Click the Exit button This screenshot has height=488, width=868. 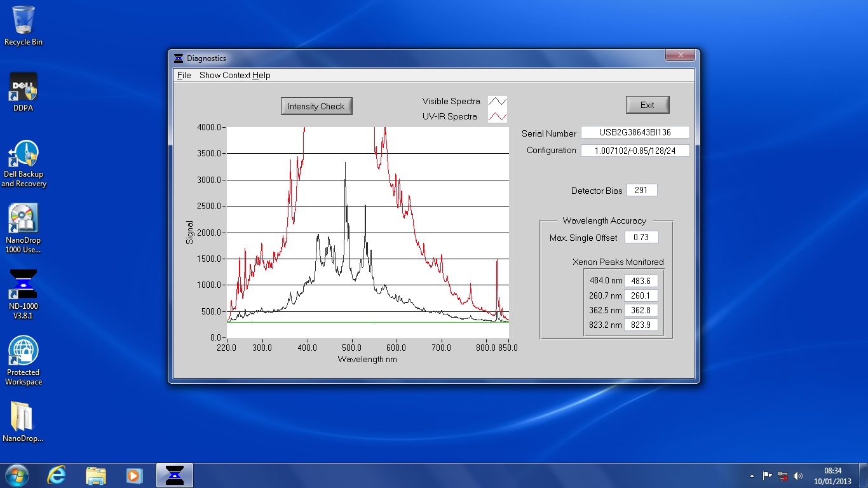click(648, 105)
